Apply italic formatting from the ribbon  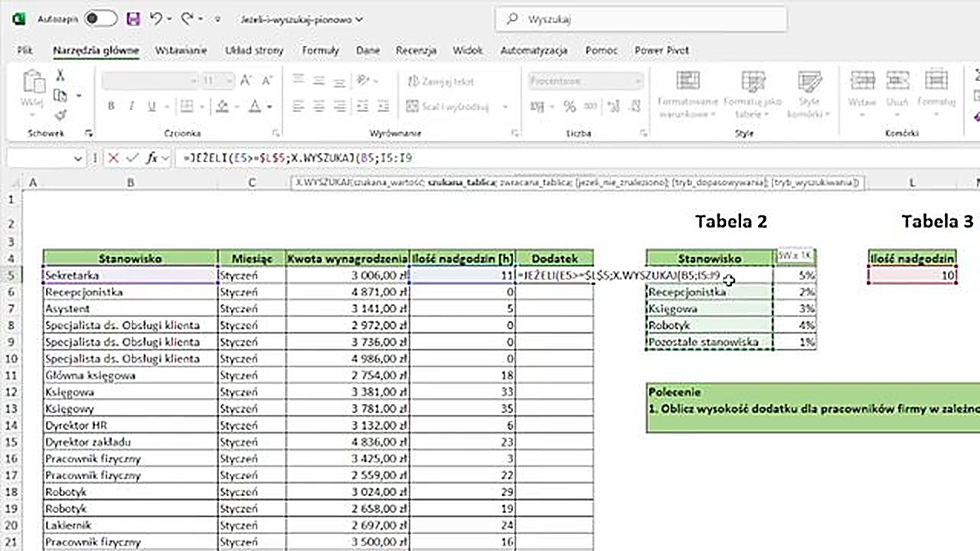(131, 106)
